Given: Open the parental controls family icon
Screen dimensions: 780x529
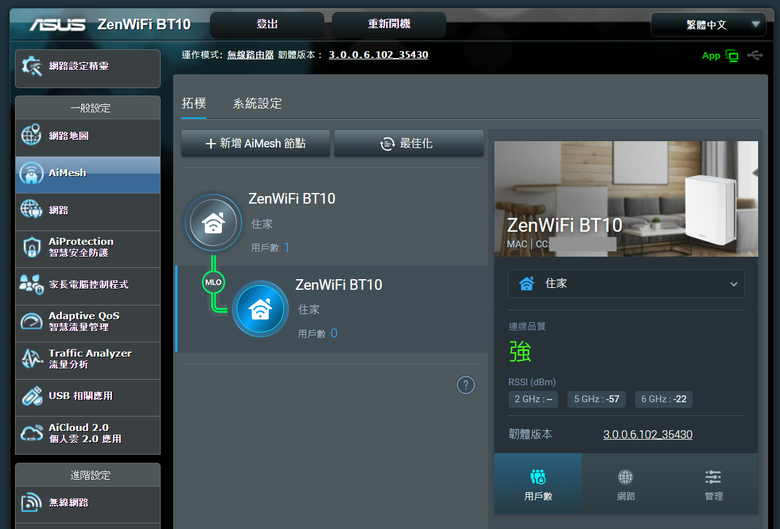Looking at the screenshot, I should [x=31, y=284].
